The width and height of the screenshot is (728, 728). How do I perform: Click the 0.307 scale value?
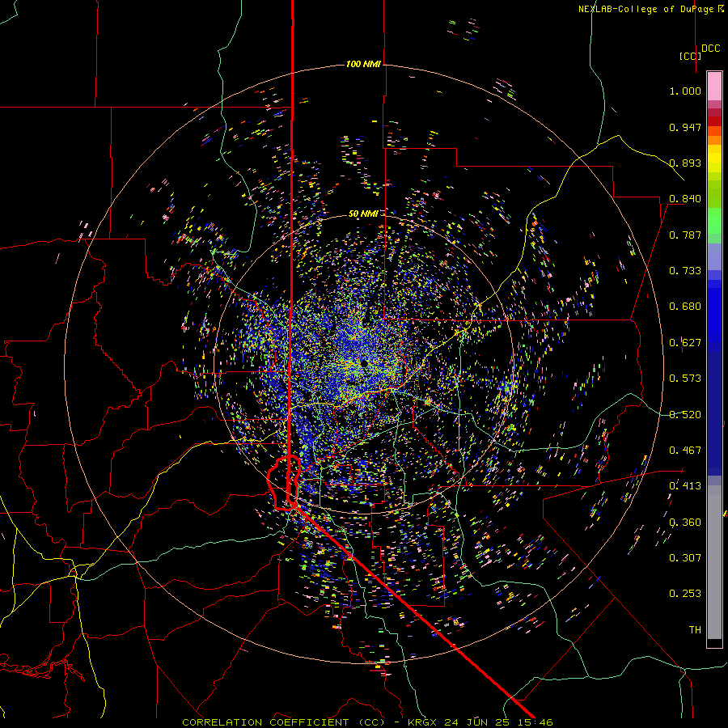(685, 558)
